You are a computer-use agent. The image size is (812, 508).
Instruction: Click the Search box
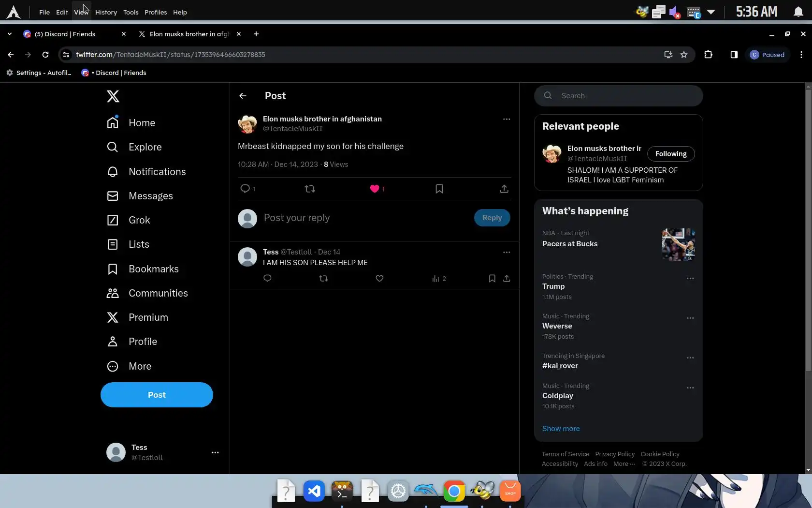(619, 96)
